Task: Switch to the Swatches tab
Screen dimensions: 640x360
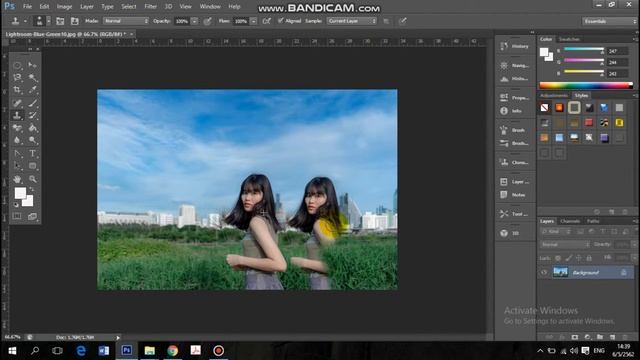Action: pyautogui.click(x=569, y=39)
